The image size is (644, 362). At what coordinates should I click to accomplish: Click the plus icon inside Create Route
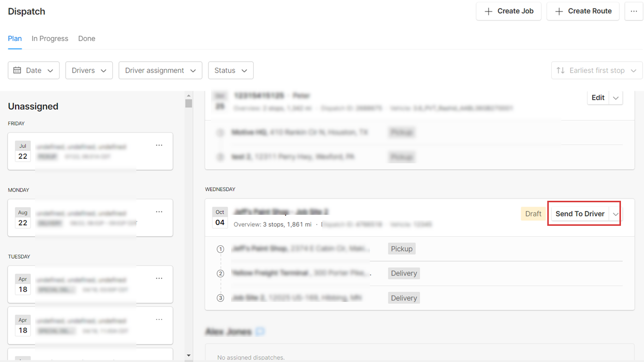[x=559, y=11]
